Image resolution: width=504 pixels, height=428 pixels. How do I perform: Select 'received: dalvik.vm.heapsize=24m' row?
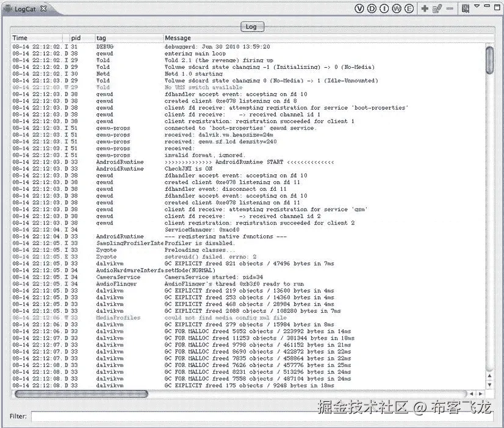pyautogui.click(x=248, y=135)
